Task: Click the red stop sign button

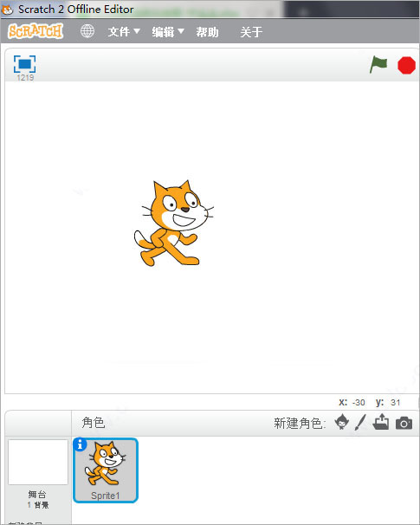Action: [407, 65]
